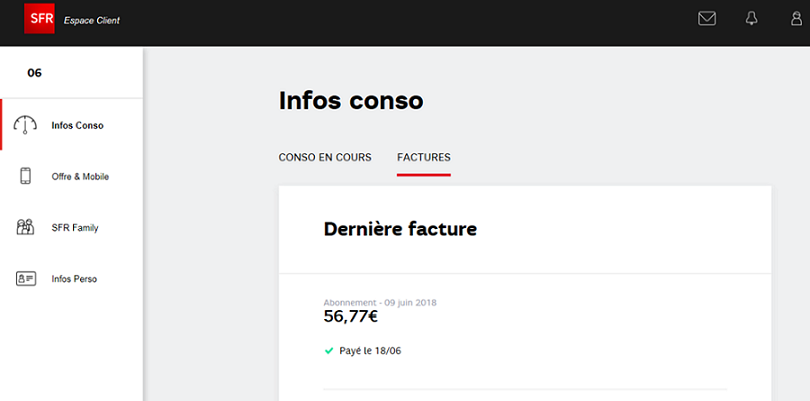Click the Dernière facture heading

tap(400, 228)
